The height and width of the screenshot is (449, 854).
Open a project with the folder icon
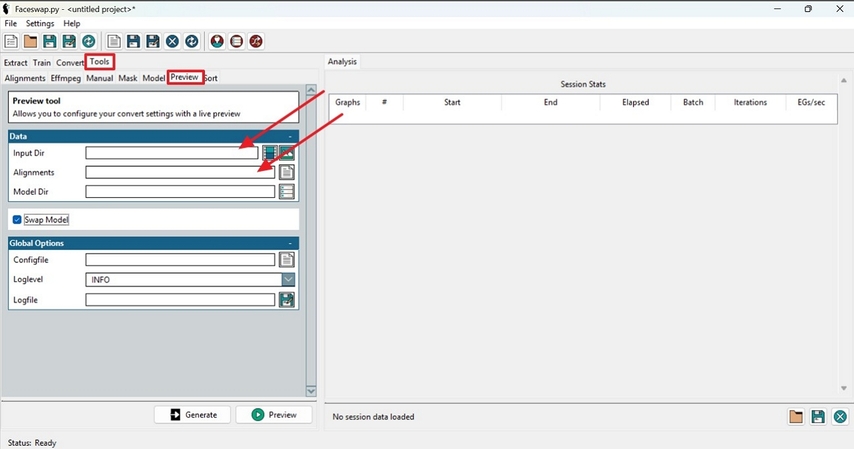point(30,41)
